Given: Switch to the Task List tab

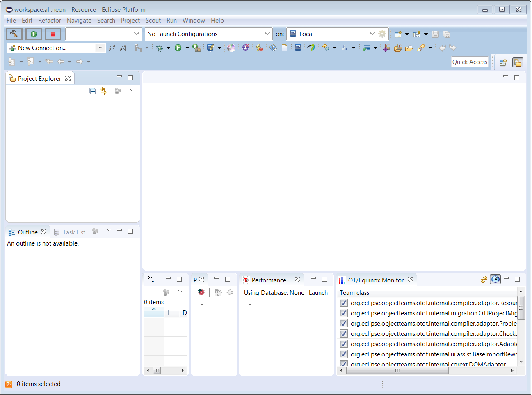Looking at the screenshot, I should point(74,232).
